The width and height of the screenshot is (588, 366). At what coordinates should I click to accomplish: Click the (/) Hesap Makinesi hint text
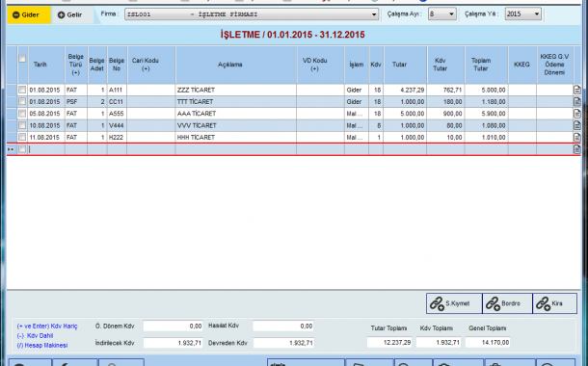[42, 346]
